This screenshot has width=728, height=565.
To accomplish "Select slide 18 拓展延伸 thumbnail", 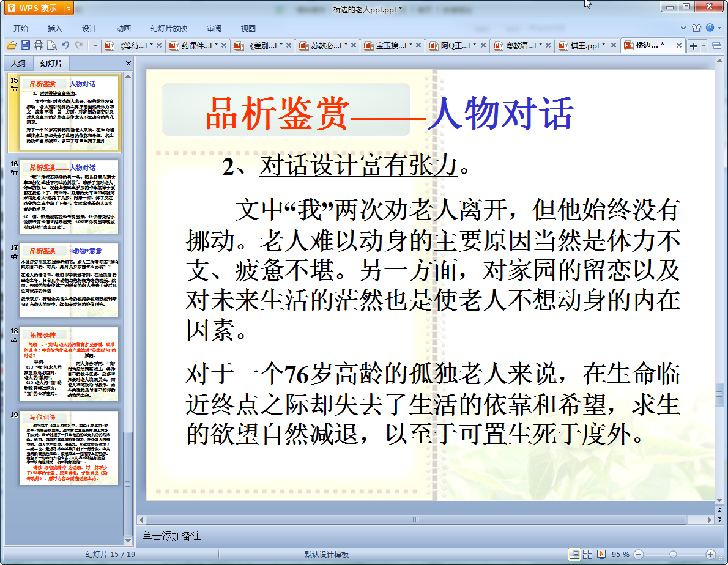I will 69,364.
